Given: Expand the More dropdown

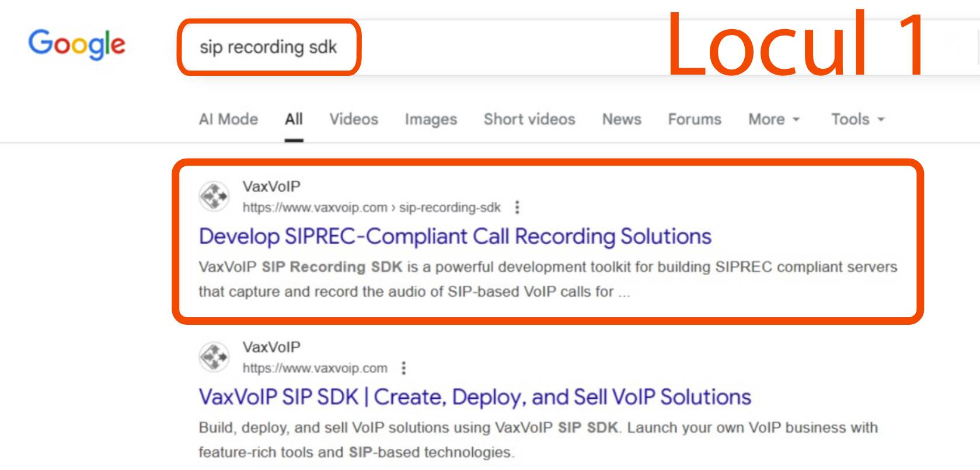Looking at the screenshot, I should (x=773, y=119).
